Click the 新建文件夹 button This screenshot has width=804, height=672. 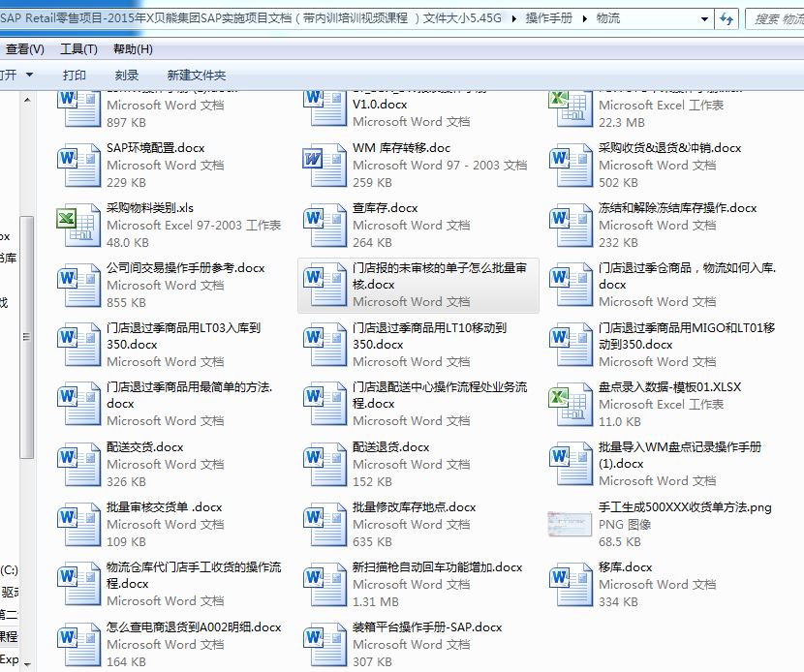pos(197,76)
